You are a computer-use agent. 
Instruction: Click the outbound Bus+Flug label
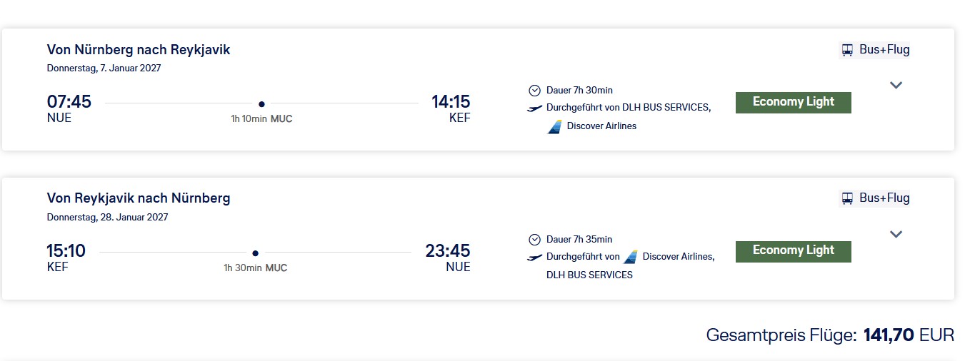tap(884, 50)
